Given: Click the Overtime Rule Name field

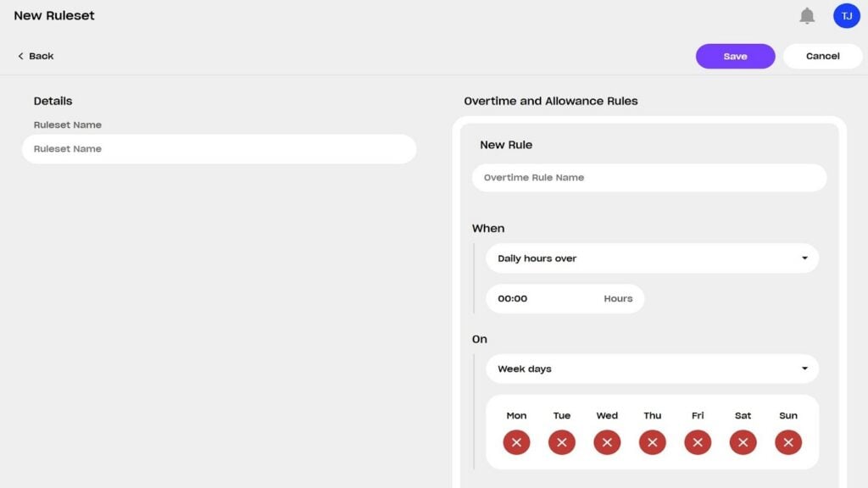Looking at the screenshot, I should (x=649, y=177).
